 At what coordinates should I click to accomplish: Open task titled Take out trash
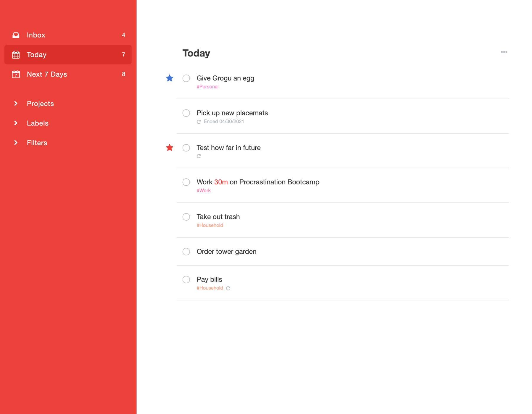(218, 217)
